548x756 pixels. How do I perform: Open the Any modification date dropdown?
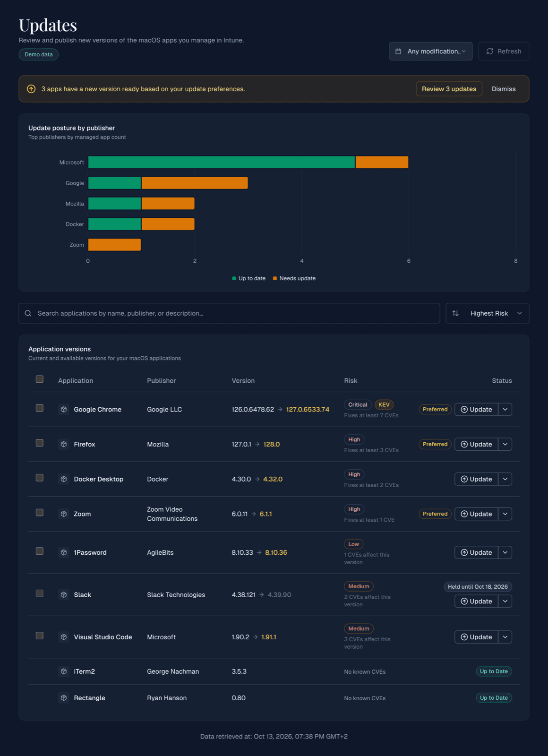(430, 51)
